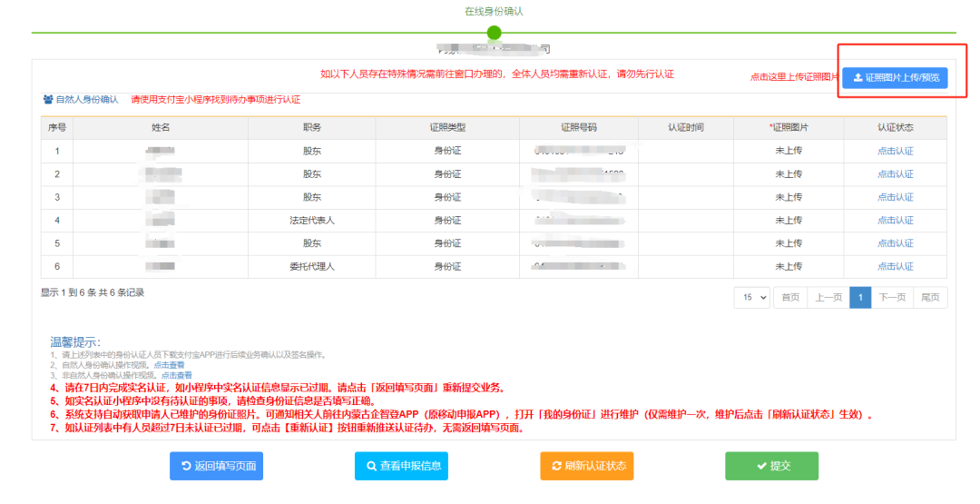
Task: Click the 姓名 column header
Action: point(161,127)
